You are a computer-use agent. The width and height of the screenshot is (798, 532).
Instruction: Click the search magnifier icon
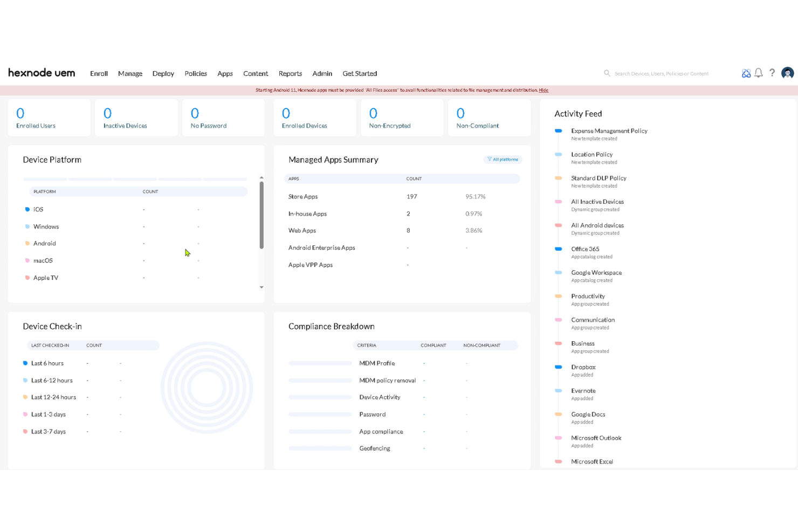[x=607, y=73]
